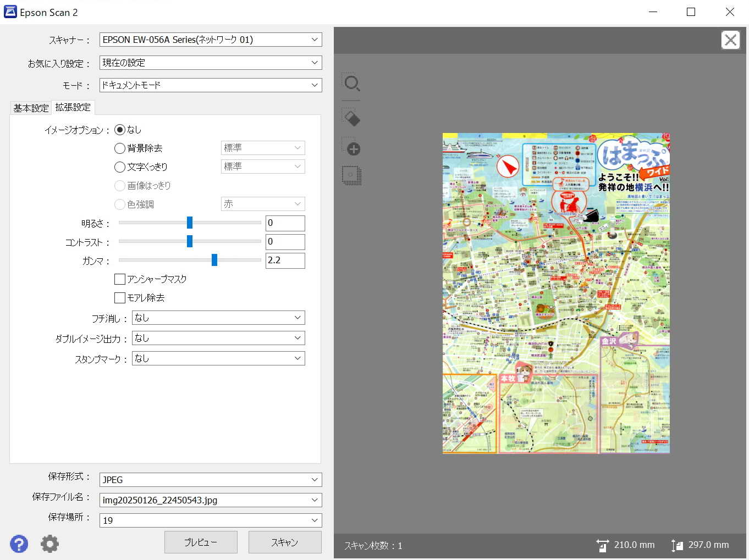Enable the アンシャープマスク checkbox
This screenshot has height=560, width=749.
(x=120, y=279)
